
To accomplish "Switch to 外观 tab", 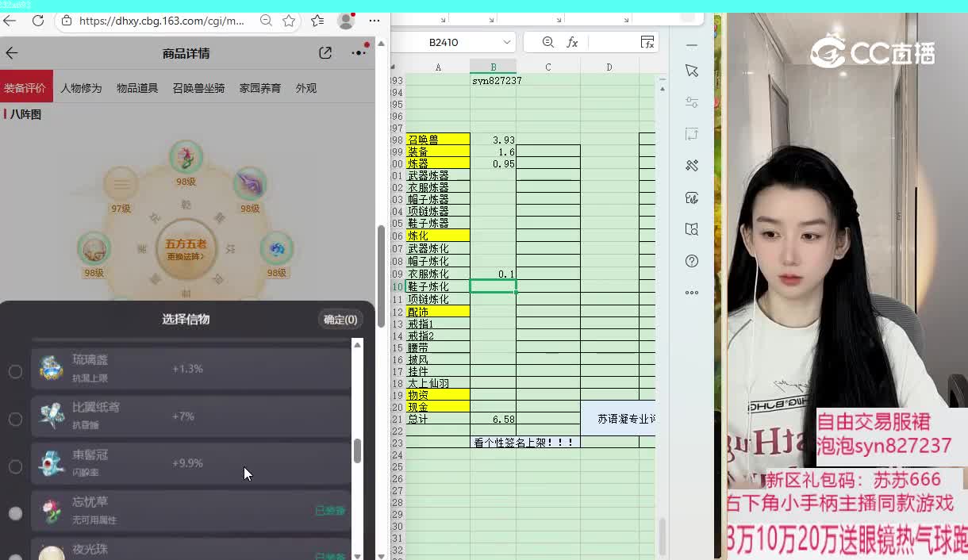I will (x=306, y=88).
